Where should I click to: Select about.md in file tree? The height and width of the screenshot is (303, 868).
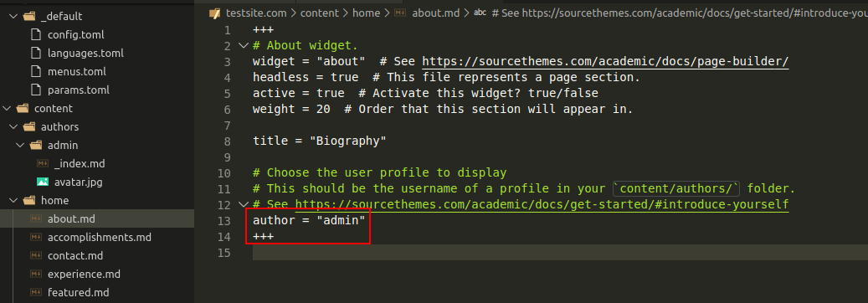tap(71, 218)
